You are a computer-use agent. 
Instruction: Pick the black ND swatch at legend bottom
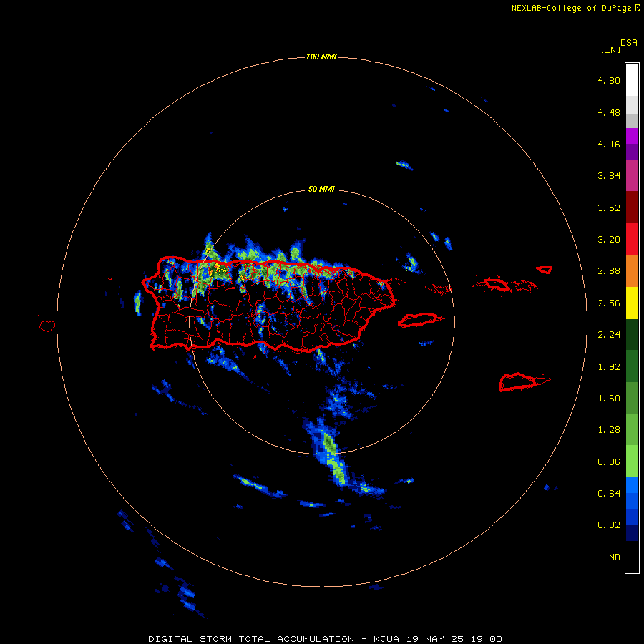click(x=632, y=557)
